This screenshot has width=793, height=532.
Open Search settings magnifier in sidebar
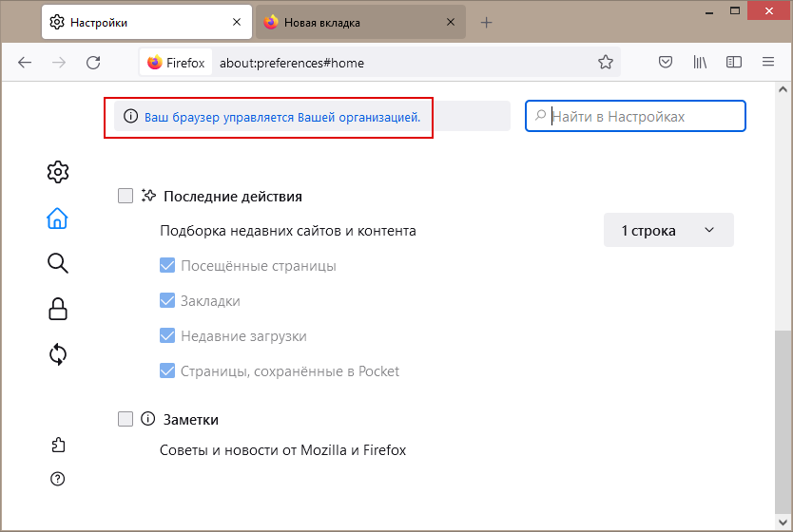point(58,263)
